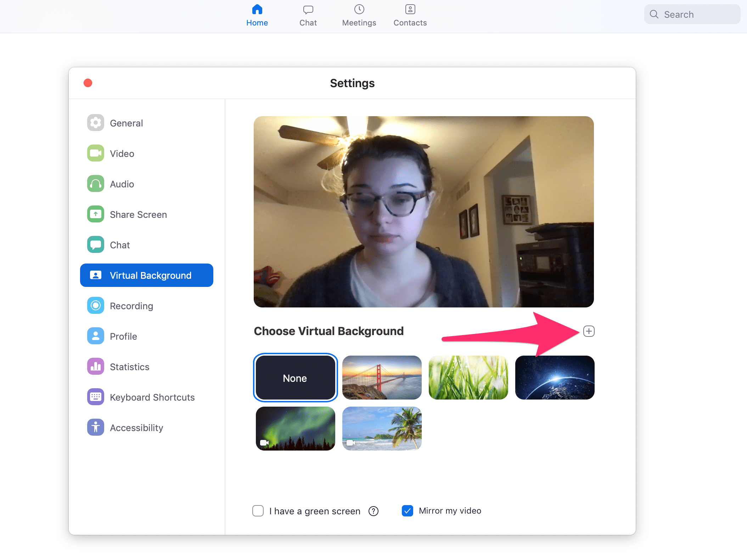The height and width of the screenshot is (560, 747).
Task: Switch to the Contacts tab
Action: [410, 16]
